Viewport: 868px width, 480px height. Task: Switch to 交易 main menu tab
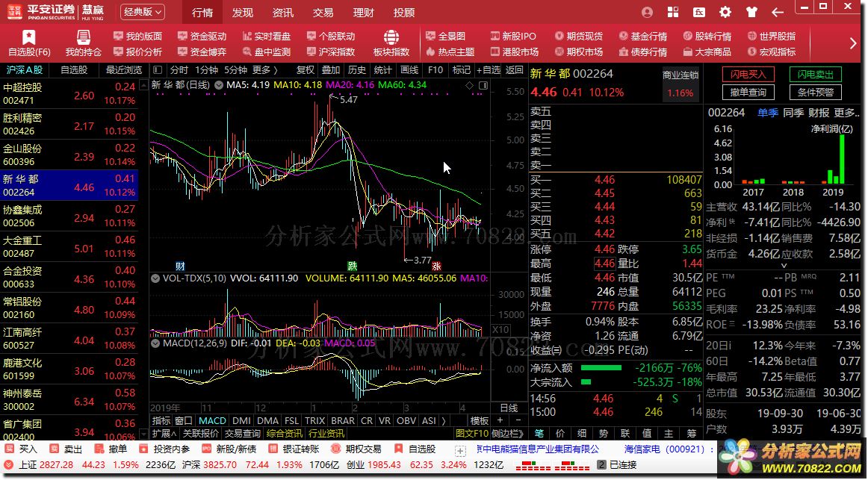(323, 12)
